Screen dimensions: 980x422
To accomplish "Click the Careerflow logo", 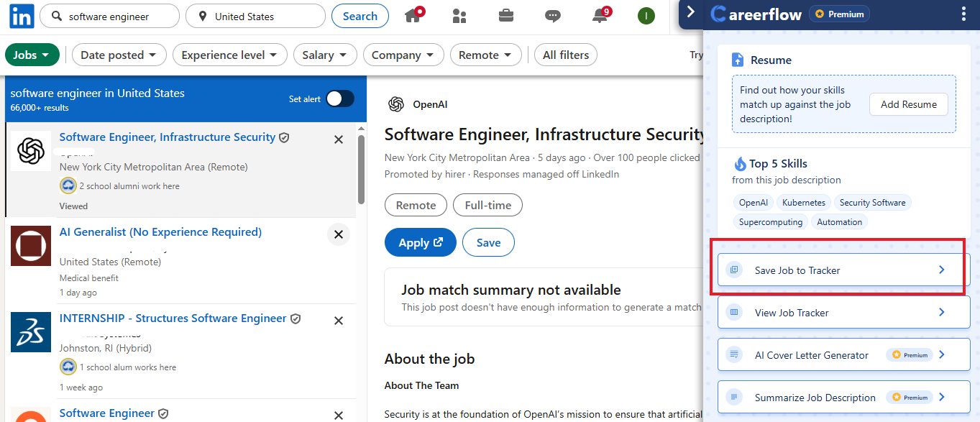I will coord(756,14).
